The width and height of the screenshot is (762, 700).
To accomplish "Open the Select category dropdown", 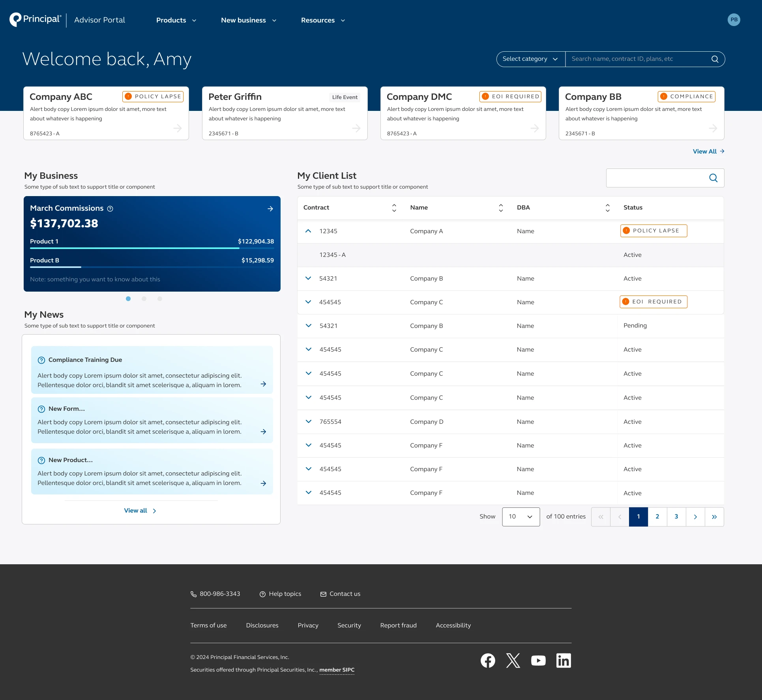I will (530, 59).
